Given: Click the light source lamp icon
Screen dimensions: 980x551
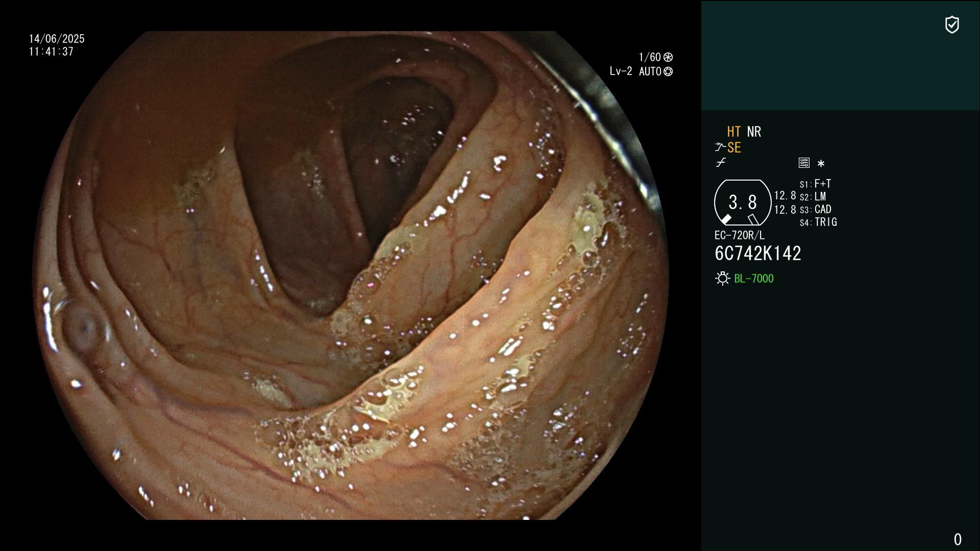Looking at the screenshot, I should (x=722, y=279).
